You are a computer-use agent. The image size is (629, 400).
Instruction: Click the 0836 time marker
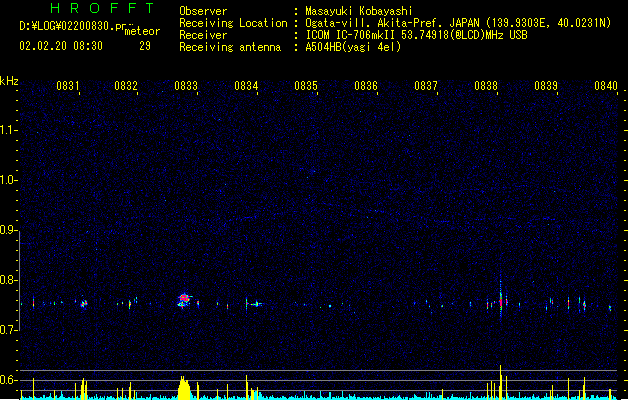pyautogui.click(x=366, y=86)
